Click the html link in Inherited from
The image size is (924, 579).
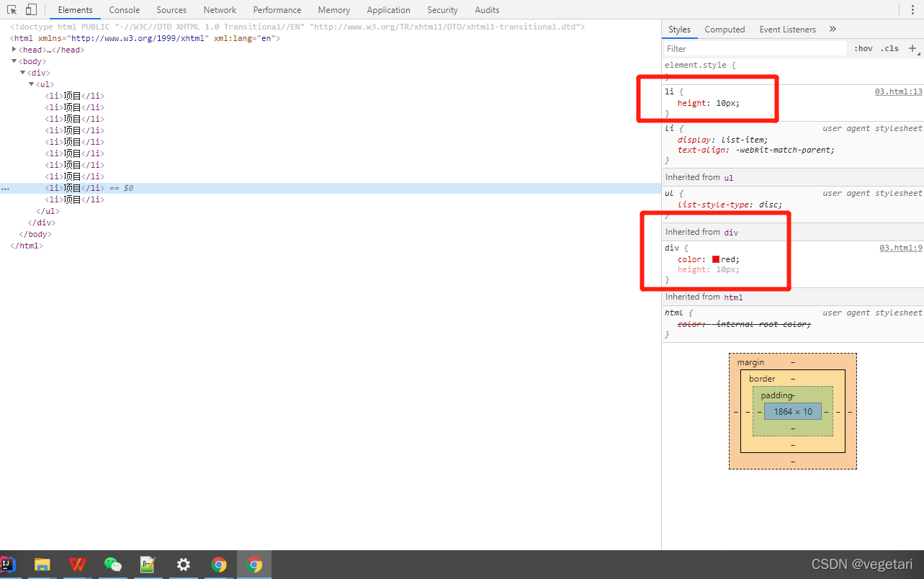pyautogui.click(x=733, y=297)
